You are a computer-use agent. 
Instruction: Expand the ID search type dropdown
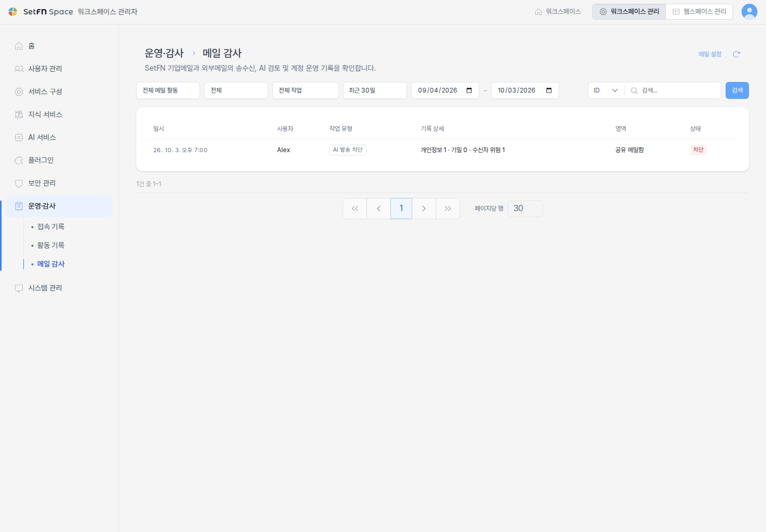click(x=606, y=90)
